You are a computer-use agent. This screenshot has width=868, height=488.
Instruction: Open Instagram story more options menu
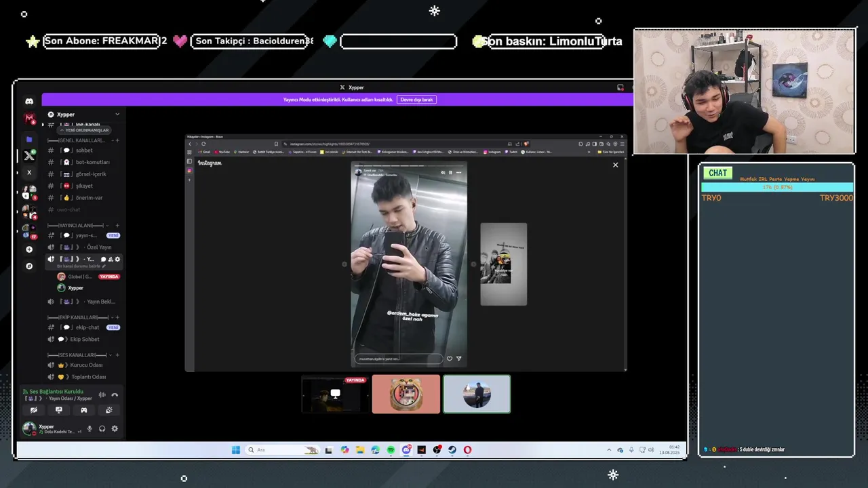458,173
